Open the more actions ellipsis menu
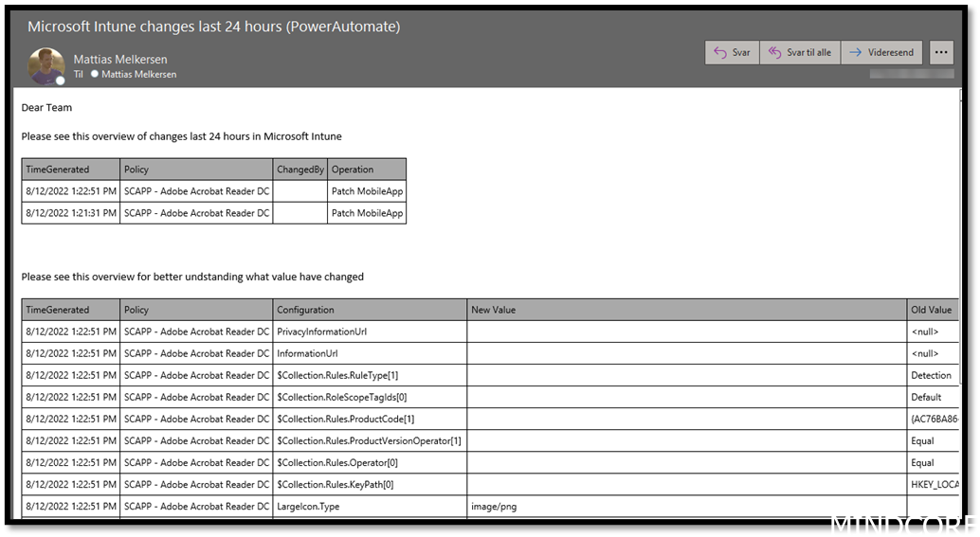Viewport: 980px width, 537px height. (x=941, y=52)
